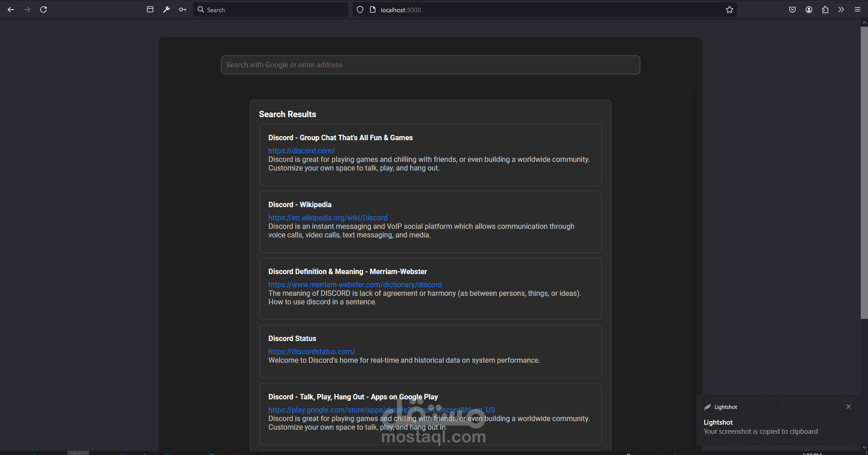The height and width of the screenshot is (455, 868).
Task: Click the magnifier icon in browser search box
Action: [201, 9]
